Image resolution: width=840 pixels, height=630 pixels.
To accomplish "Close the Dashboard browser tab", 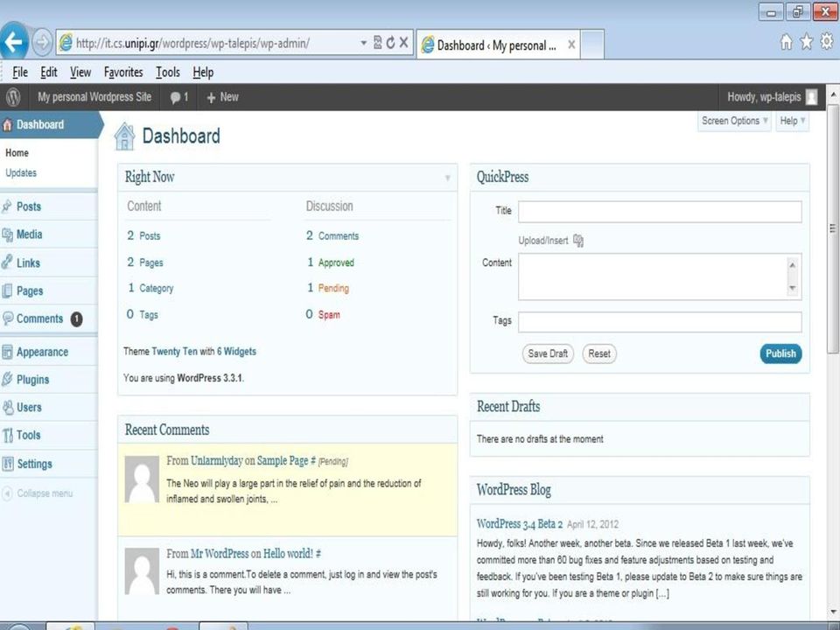I will [x=571, y=45].
